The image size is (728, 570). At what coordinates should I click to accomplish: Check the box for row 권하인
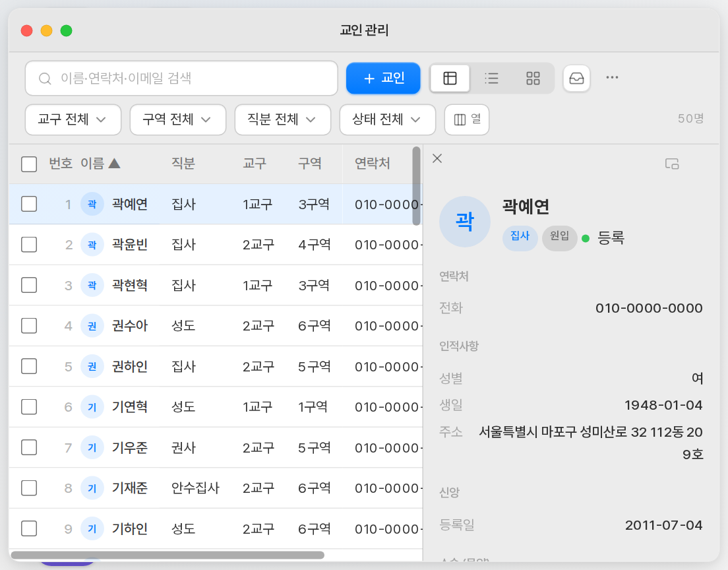point(29,367)
